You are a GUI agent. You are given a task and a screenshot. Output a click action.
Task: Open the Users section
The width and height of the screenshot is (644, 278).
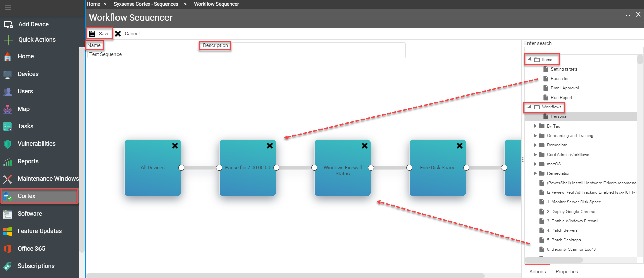pyautogui.click(x=25, y=91)
